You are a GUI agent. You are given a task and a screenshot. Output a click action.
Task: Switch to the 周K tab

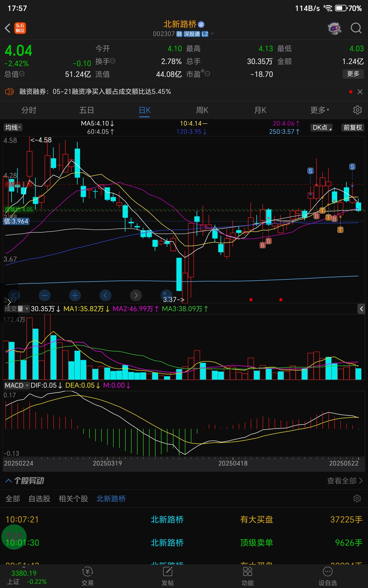click(202, 110)
